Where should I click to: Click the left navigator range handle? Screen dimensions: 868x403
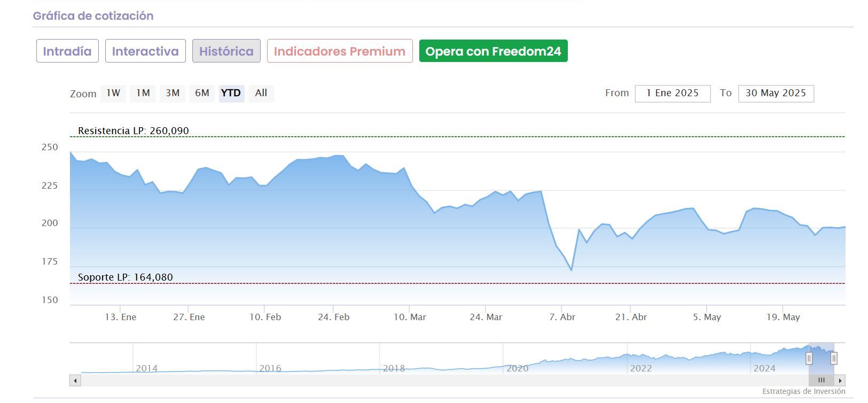point(809,358)
